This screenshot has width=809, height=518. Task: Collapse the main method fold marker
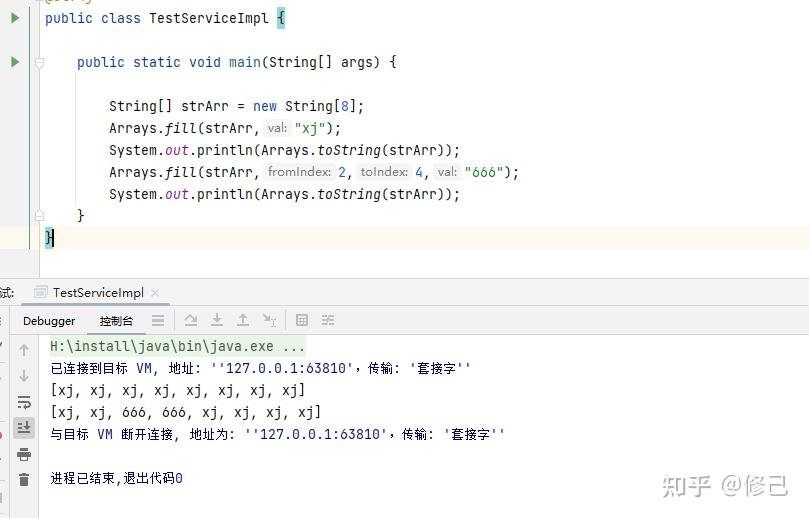40,62
